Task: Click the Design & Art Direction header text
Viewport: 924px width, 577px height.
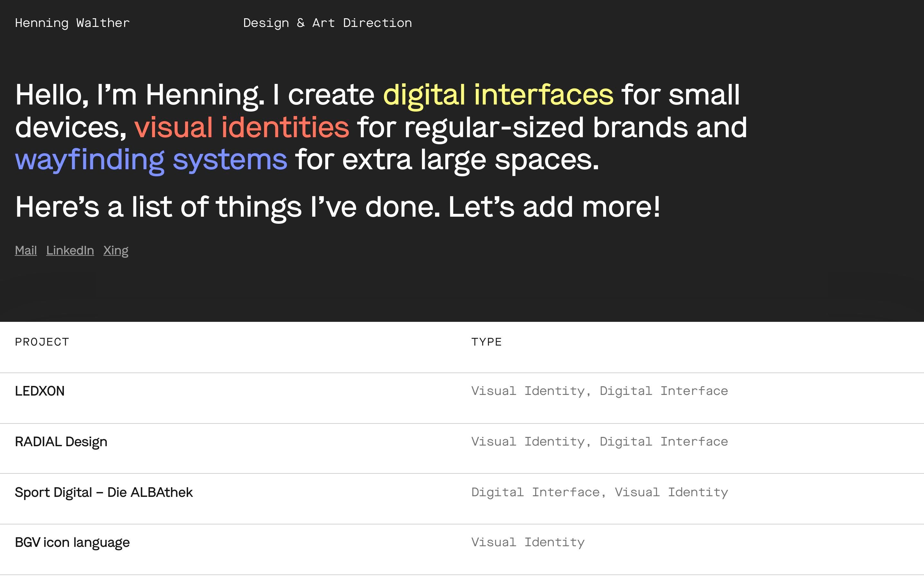Action: click(327, 23)
